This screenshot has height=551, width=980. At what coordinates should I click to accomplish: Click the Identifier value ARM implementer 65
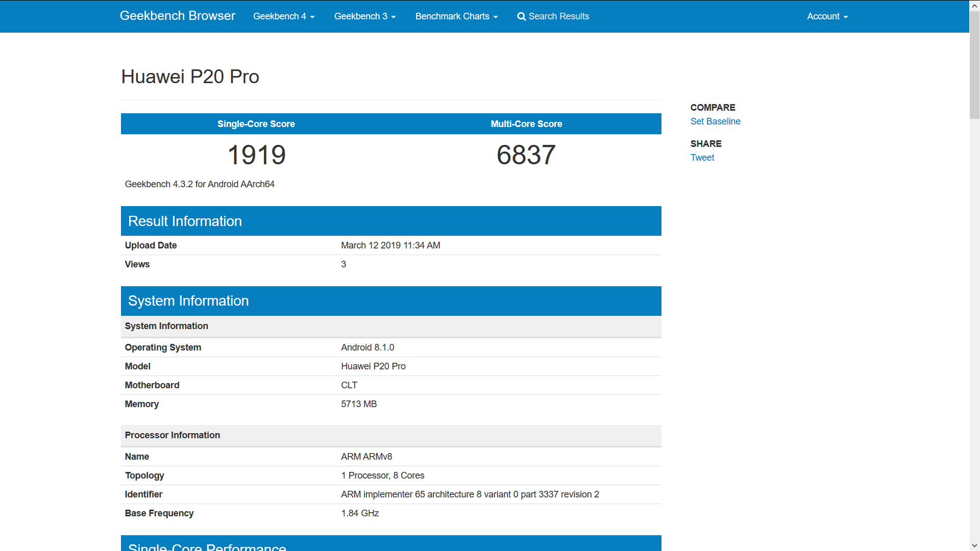coord(470,494)
